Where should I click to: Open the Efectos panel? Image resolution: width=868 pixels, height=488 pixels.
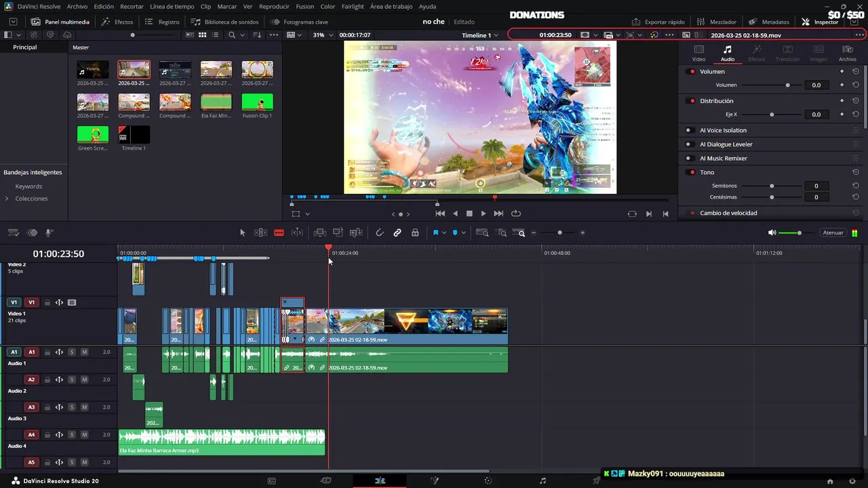pyautogui.click(x=117, y=22)
